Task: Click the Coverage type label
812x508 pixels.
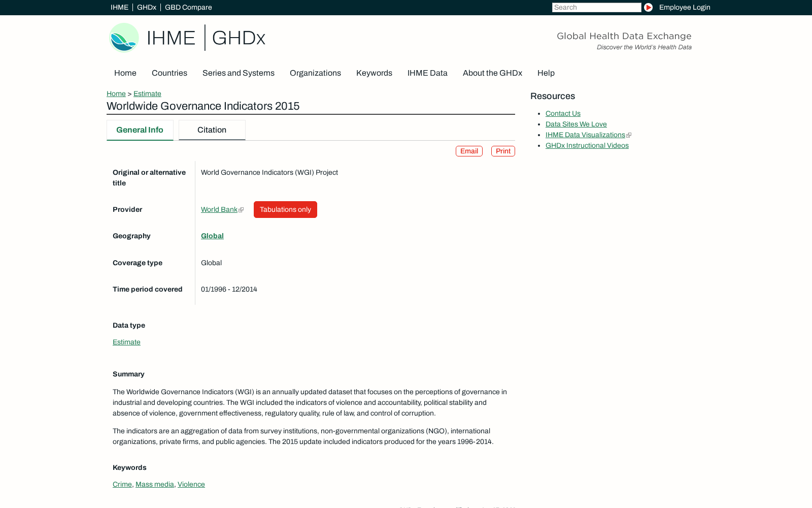Action: pos(138,263)
